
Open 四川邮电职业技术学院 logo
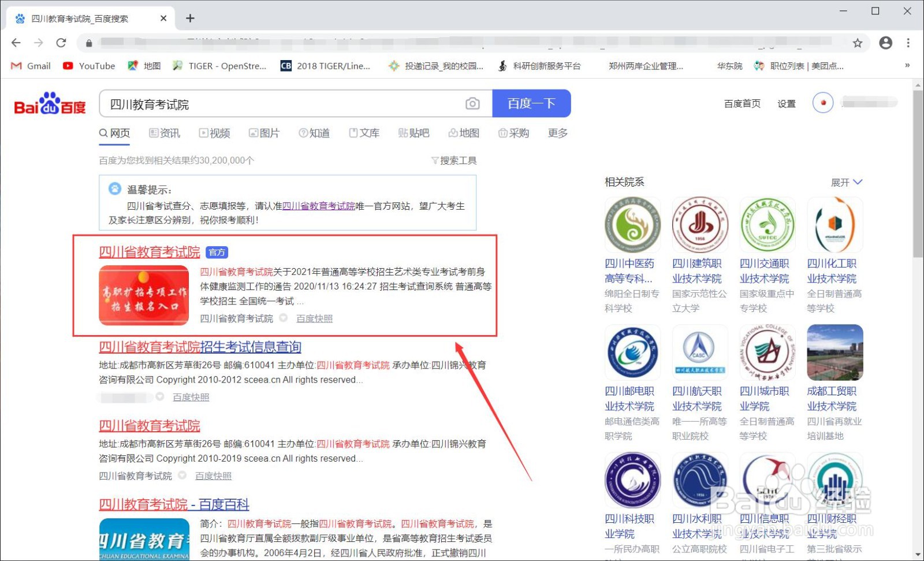(x=632, y=352)
